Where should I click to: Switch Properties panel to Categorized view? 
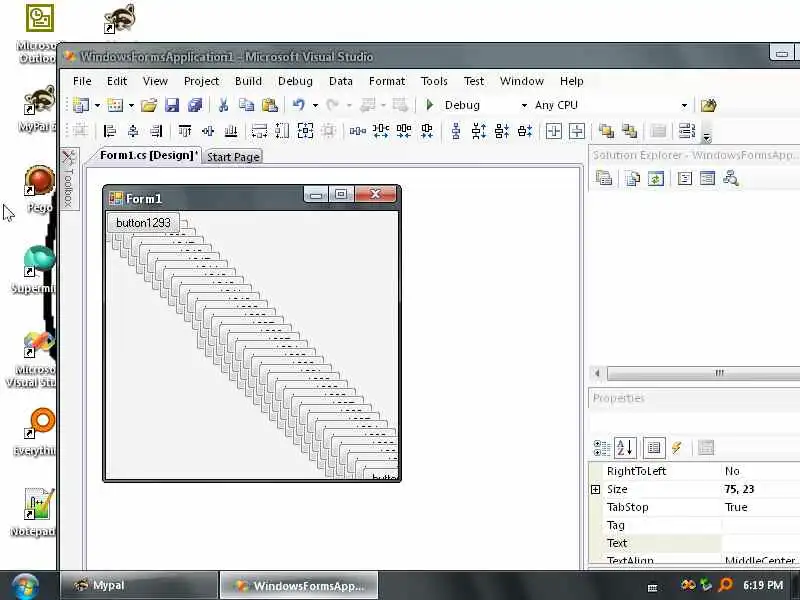coord(602,448)
